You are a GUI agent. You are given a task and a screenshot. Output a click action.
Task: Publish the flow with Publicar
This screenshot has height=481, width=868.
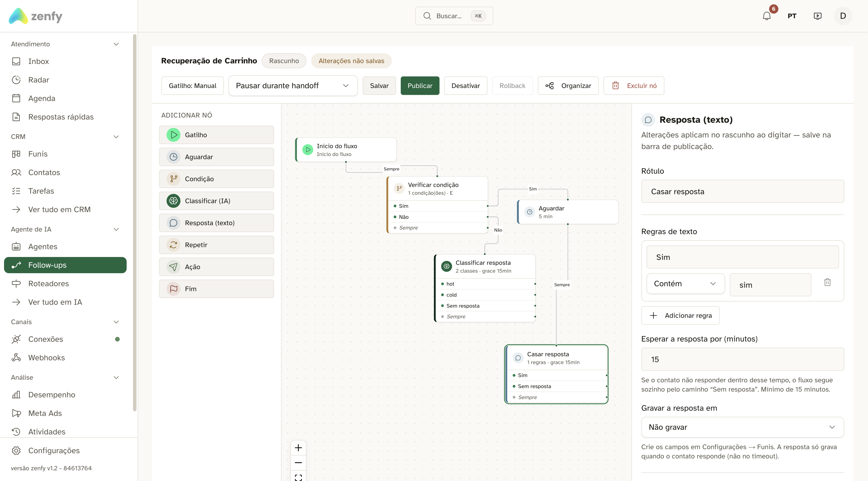click(420, 86)
